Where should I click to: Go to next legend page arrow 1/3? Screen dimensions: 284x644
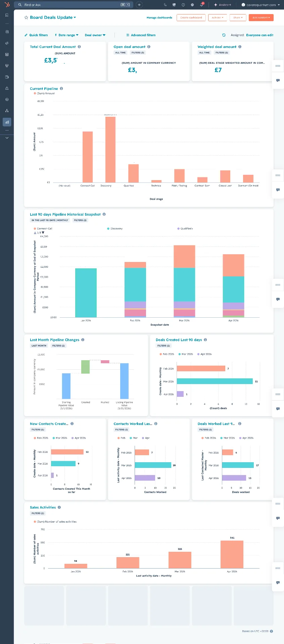(x=43, y=232)
